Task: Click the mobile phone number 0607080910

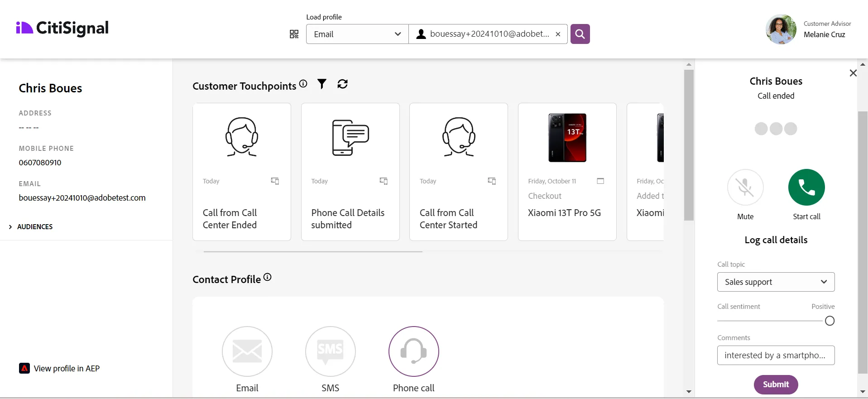Action: (x=40, y=163)
